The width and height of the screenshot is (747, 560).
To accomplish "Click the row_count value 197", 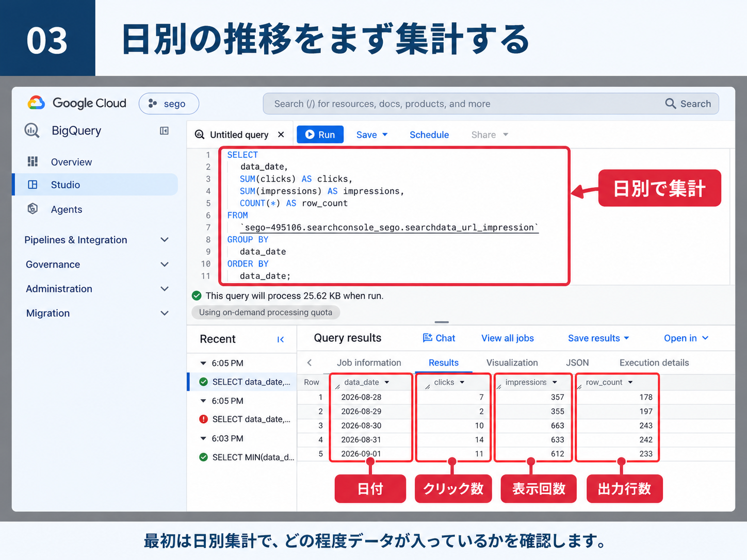I will pos(646,411).
